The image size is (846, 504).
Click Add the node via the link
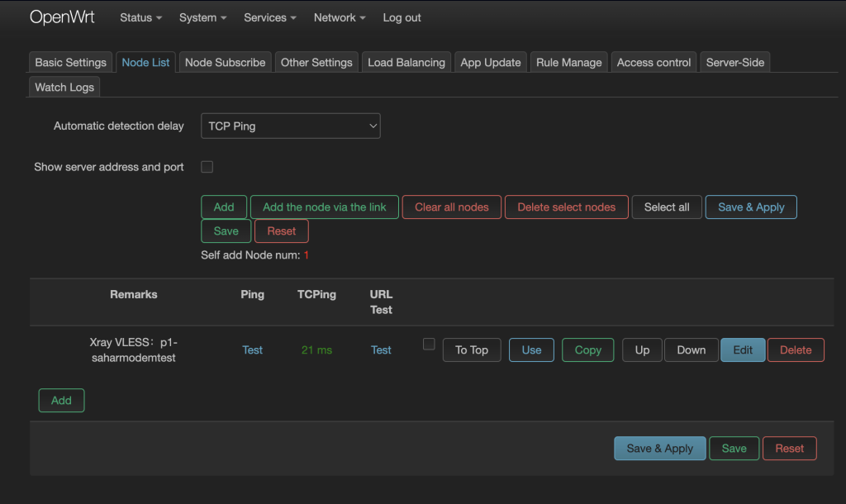pos(325,207)
